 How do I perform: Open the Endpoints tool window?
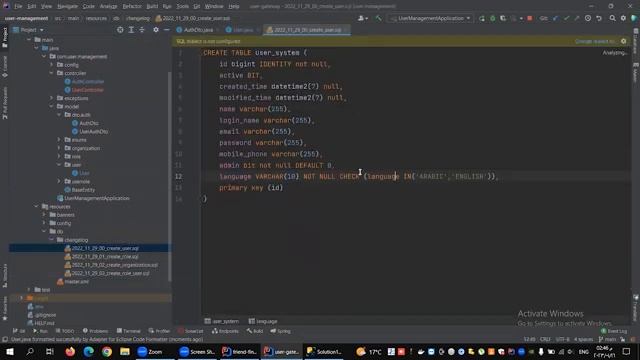pyautogui.click(x=225, y=331)
